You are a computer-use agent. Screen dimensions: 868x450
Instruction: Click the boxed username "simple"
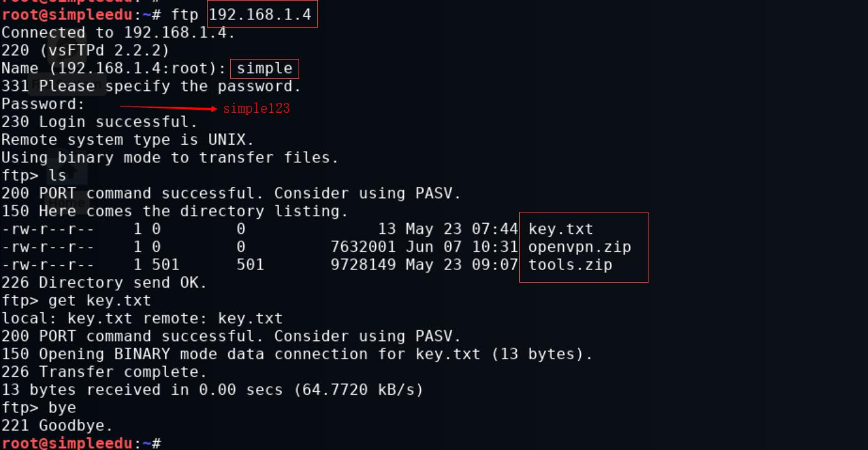tap(265, 68)
